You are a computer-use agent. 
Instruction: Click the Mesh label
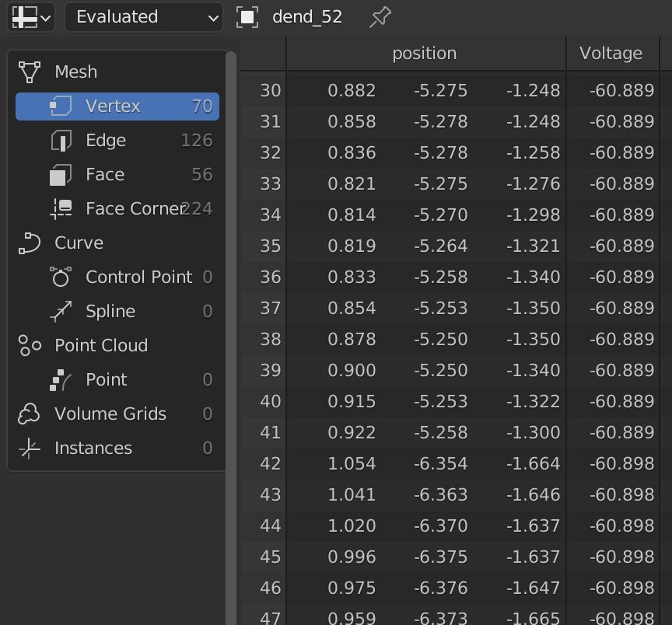(76, 72)
